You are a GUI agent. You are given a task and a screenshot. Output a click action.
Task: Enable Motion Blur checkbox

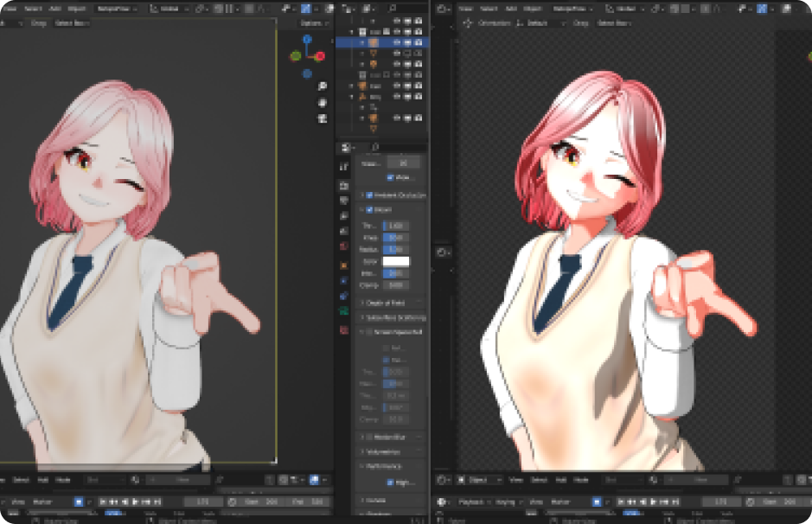point(369,437)
